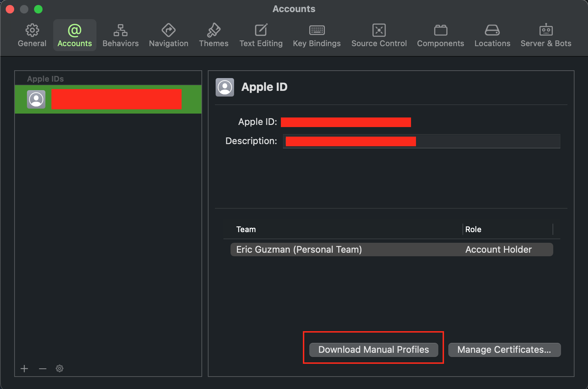The height and width of the screenshot is (389, 588).
Task: Open Key Bindings preferences
Action: [317, 35]
